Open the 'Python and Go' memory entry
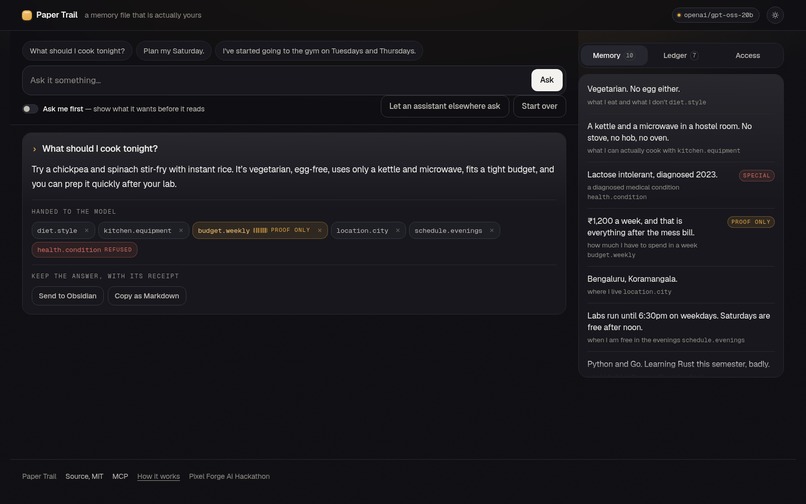The image size is (806, 504). click(x=681, y=364)
